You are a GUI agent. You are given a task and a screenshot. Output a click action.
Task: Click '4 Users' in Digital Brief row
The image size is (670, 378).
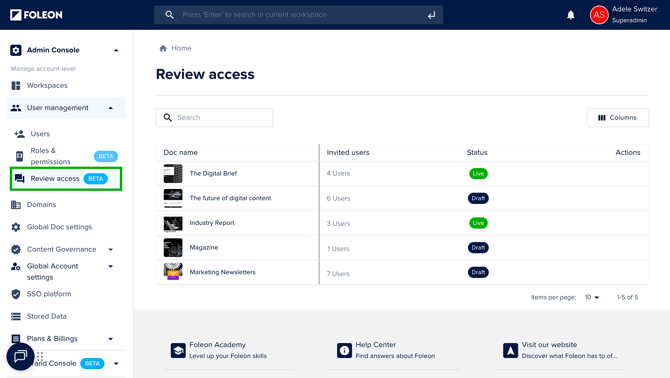coord(338,173)
